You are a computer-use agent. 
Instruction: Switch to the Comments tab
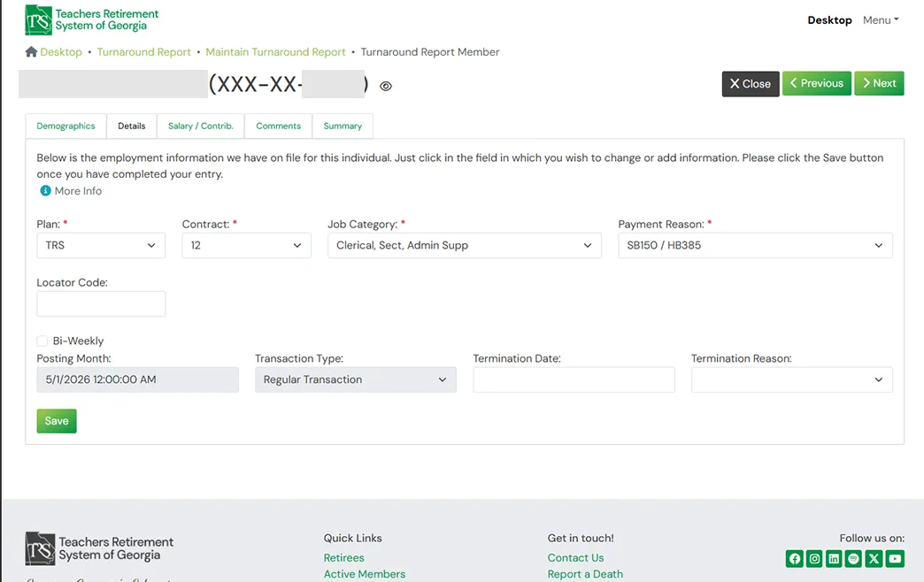[x=278, y=126]
